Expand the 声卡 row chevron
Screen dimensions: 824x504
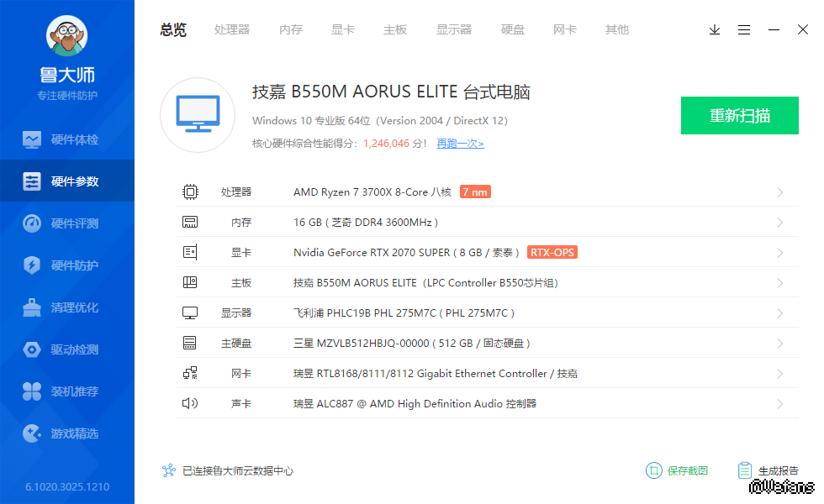point(780,404)
